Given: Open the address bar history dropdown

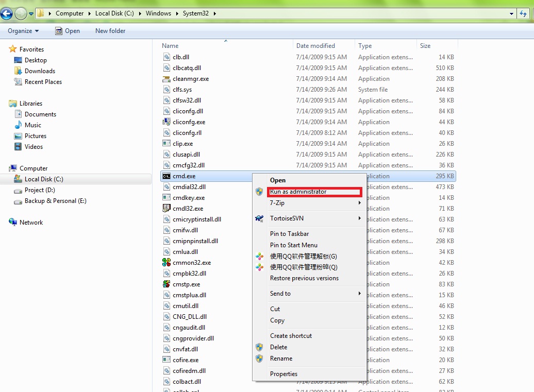Looking at the screenshot, I should 511,14.
